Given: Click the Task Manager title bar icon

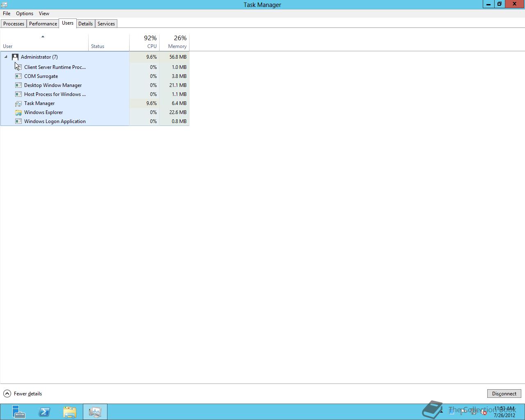Looking at the screenshot, I should click(4, 5).
